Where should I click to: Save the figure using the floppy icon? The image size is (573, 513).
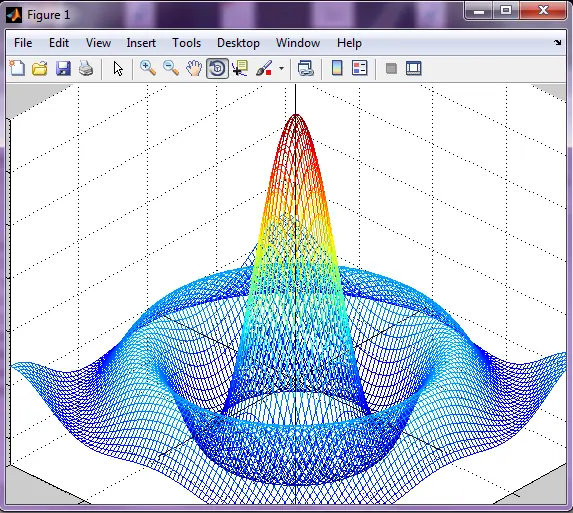click(63, 68)
